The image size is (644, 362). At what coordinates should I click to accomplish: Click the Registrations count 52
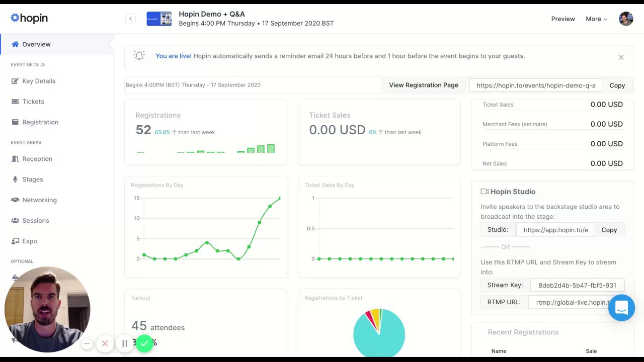coord(143,130)
